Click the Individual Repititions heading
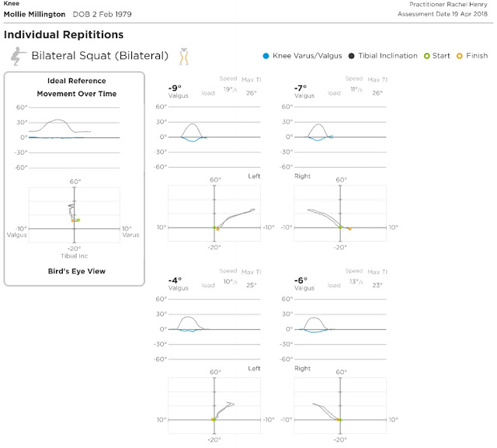 tap(64, 34)
